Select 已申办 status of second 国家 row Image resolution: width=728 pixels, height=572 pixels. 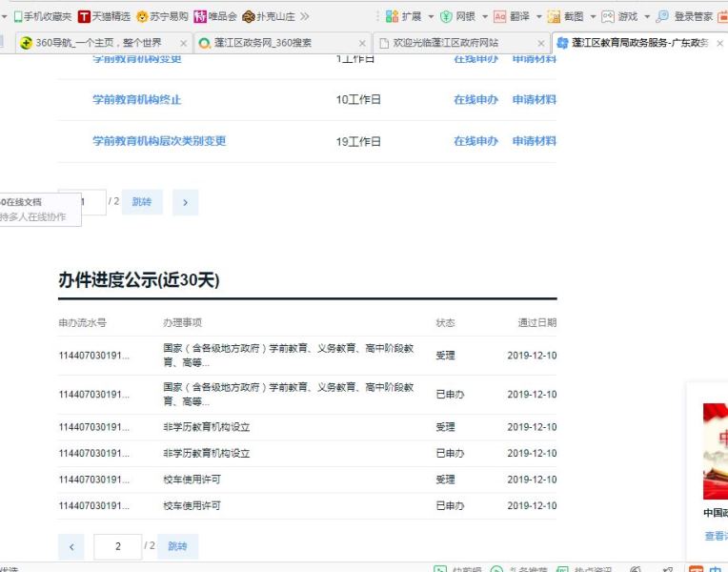(450, 395)
